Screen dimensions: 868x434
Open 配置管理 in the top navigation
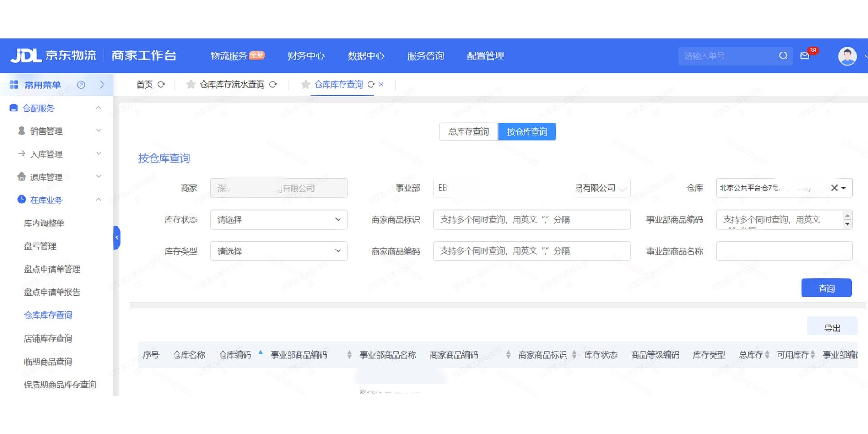[485, 56]
